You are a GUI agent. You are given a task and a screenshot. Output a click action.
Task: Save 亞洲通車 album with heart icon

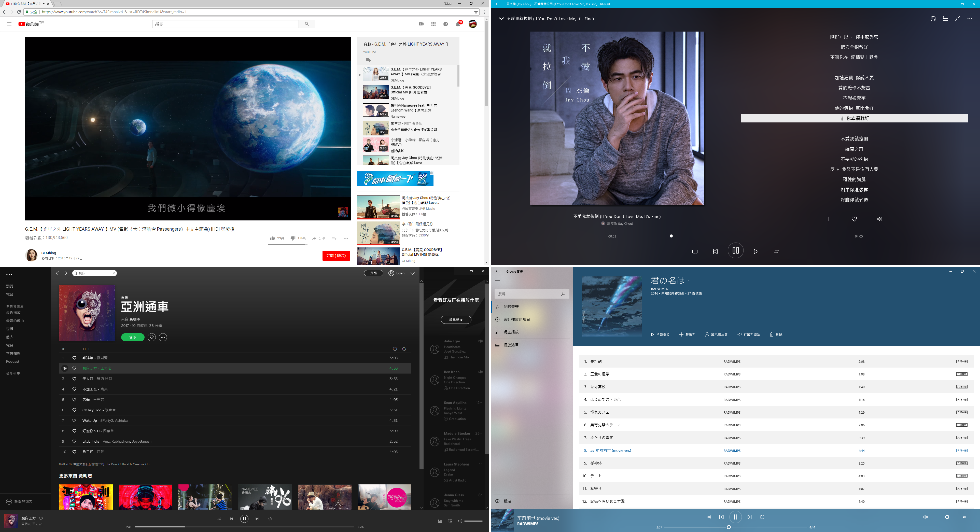(x=151, y=337)
